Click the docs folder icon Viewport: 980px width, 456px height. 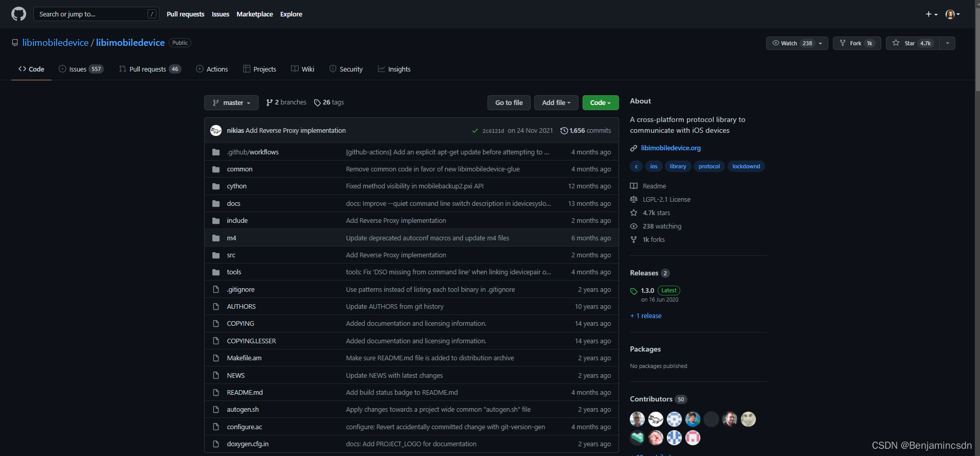coord(216,204)
